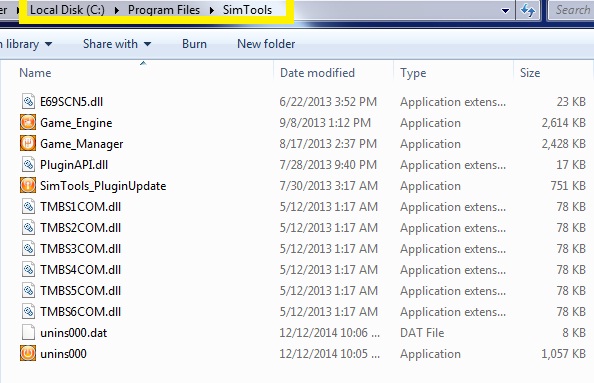Select the Game_Manager filename

(x=81, y=144)
